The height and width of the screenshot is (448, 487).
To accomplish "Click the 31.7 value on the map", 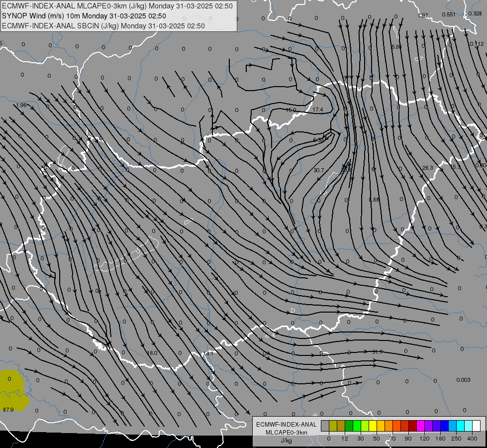I will point(378,352).
